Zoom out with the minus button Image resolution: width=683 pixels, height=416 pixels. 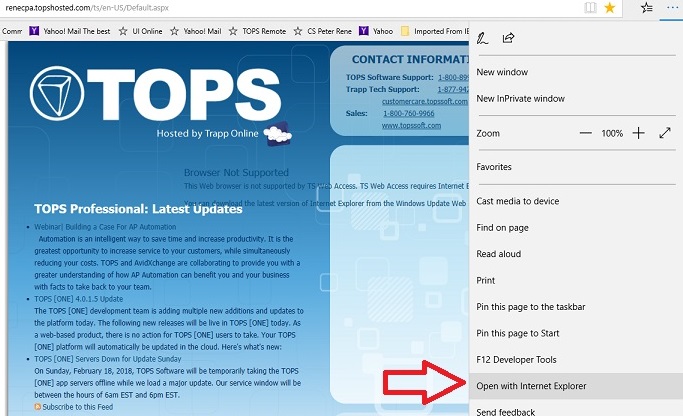point(586,133)
